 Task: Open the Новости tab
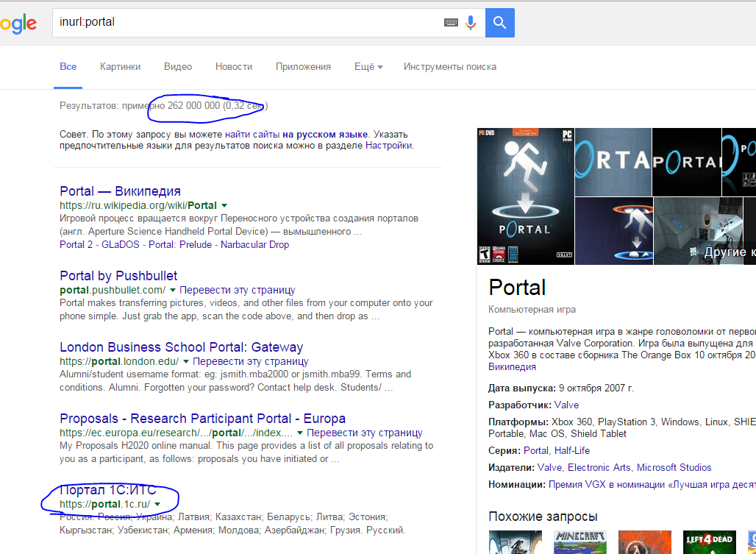(x=234, y=66)
